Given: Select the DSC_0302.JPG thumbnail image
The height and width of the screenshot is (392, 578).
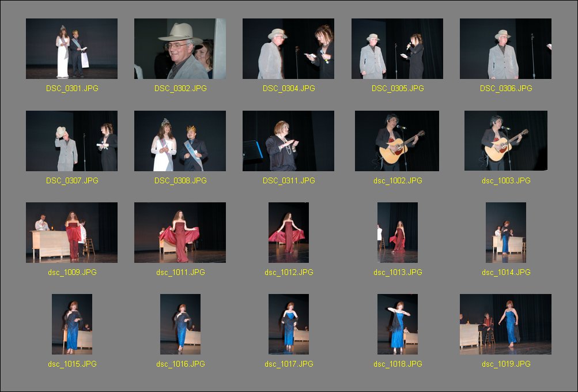Looking at the screenshot, I should [x=180, y=48].
